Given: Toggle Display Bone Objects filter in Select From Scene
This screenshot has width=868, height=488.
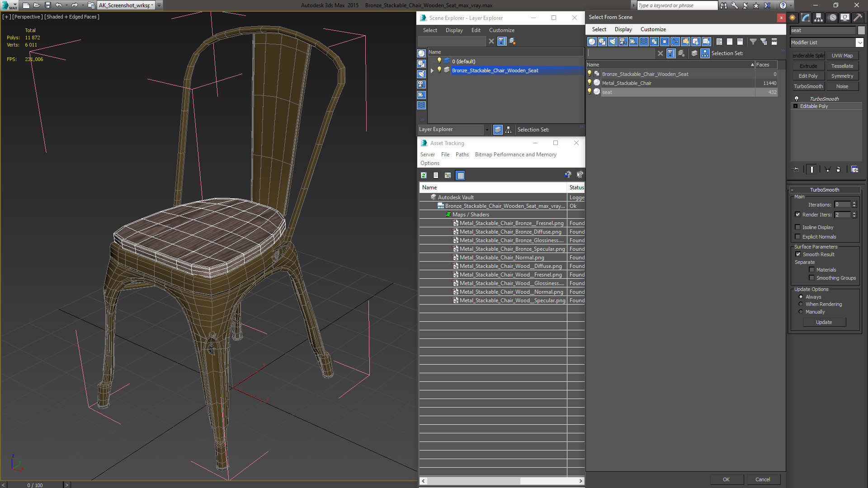Looking at the screenshot, I should (675, 42).
